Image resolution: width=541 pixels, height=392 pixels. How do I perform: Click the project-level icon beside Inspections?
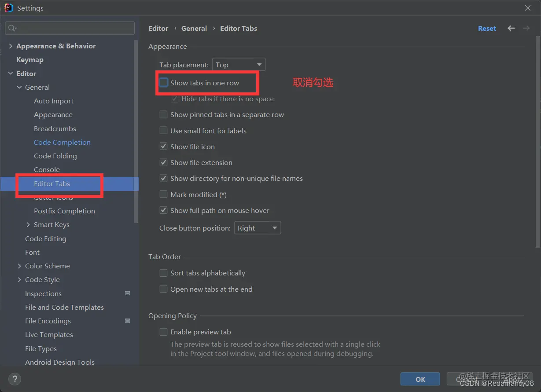pyautogui.click(x=128, y=293)
